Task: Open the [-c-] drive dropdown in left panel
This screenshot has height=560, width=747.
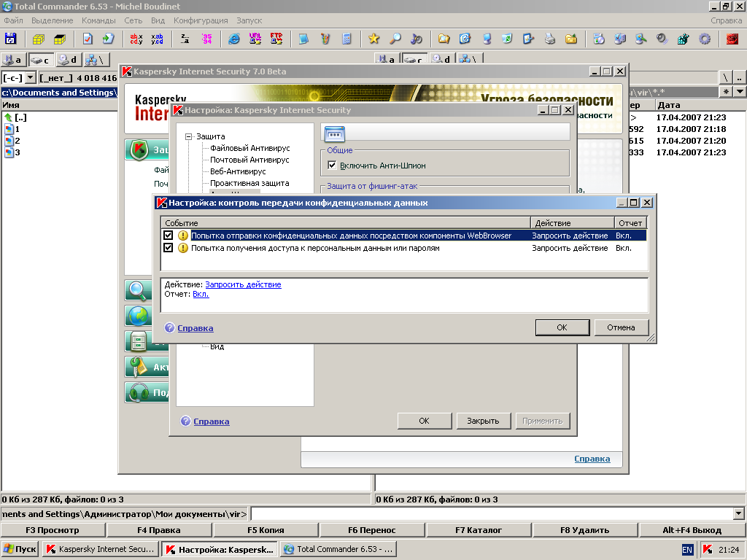Action: click(31, 77)
